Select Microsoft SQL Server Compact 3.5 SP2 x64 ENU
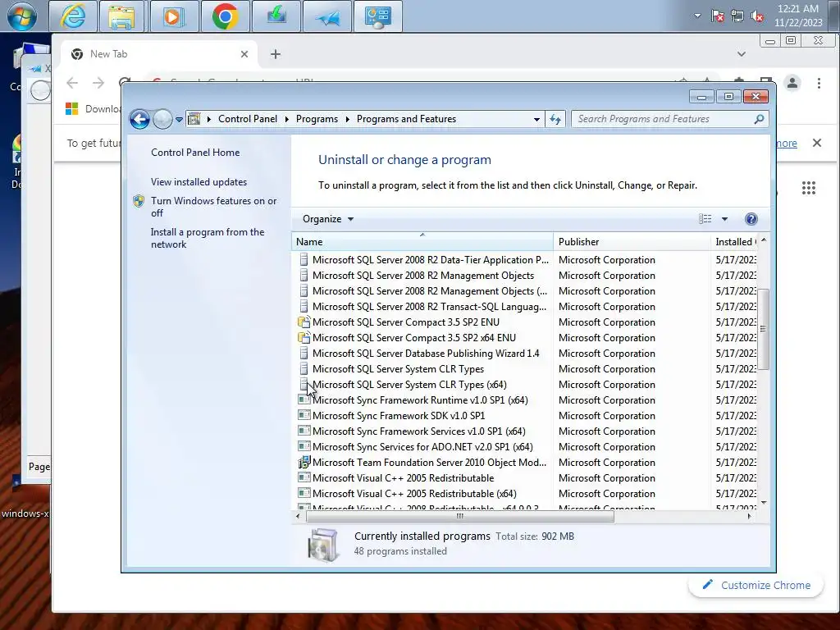Screen dimensions: 840x630 tap(413, 338)
